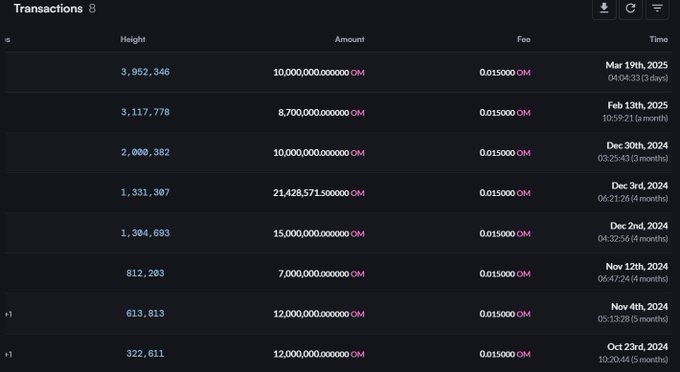
Task: Expand the +1 badge on the 613,813 row
Action: (9, 314)
